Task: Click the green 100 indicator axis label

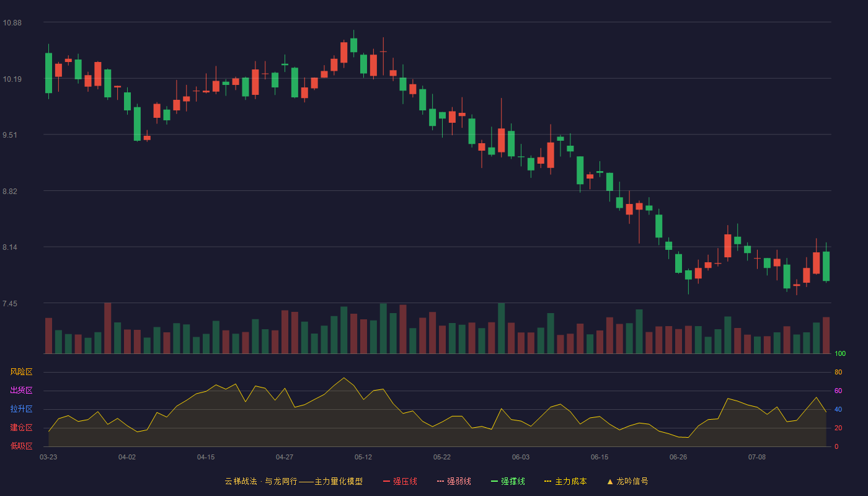Action: coord(840,354)
